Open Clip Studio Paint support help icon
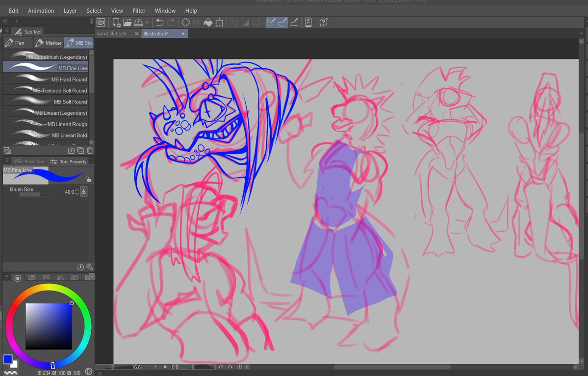This screenshot has width=588, height=376. 323,23
